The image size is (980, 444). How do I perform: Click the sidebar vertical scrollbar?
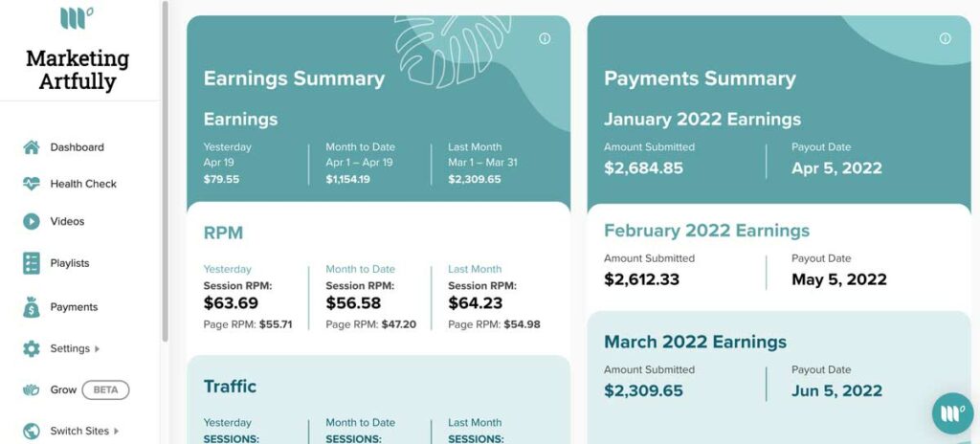[165, 170]
